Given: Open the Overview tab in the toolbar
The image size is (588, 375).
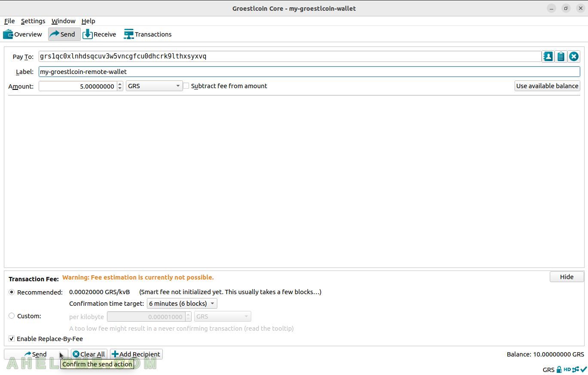Looking at the screenshot, I should (x=22, y=34).
